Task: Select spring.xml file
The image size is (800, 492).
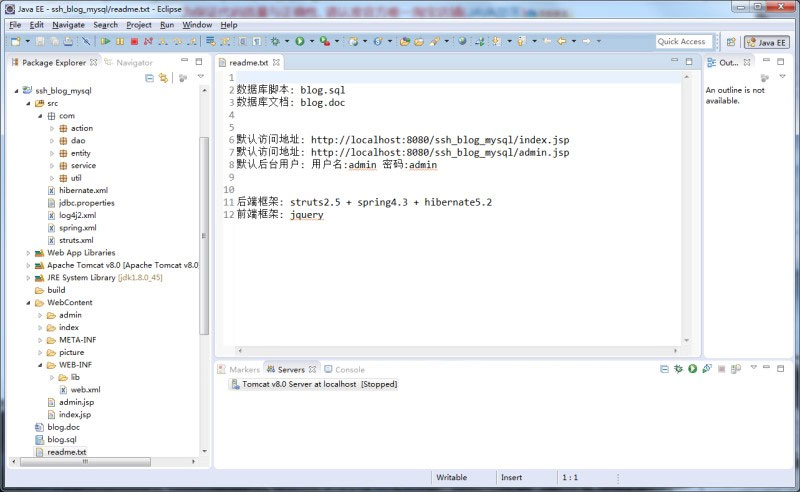Action: (x=72, y=228)
